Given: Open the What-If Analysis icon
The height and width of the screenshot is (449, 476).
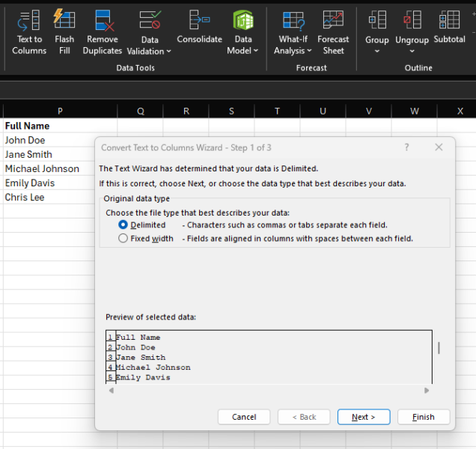Looking at the screenshot, I should pyautogui.click(x=293, y=21).
